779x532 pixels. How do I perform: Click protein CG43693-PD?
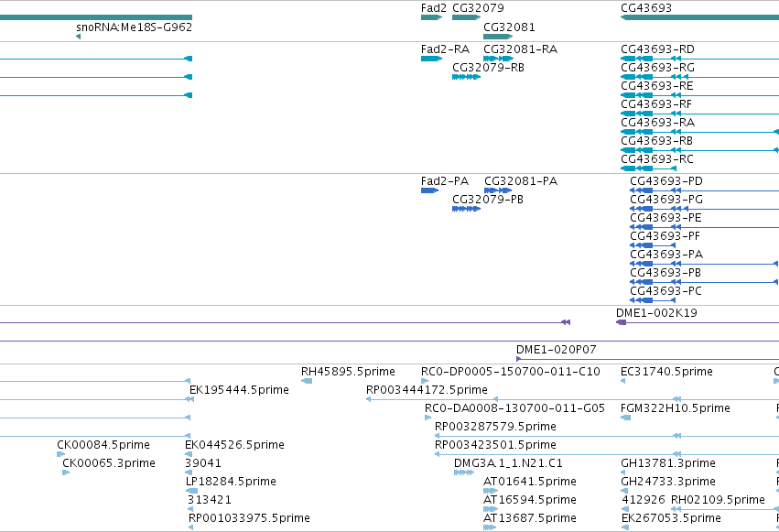[x=666, y=181]
